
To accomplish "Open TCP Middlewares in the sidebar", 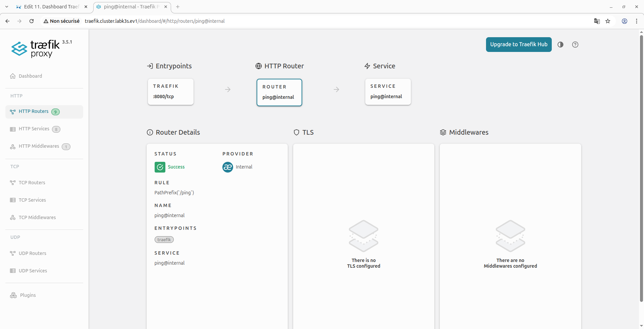I will point(44,217).
